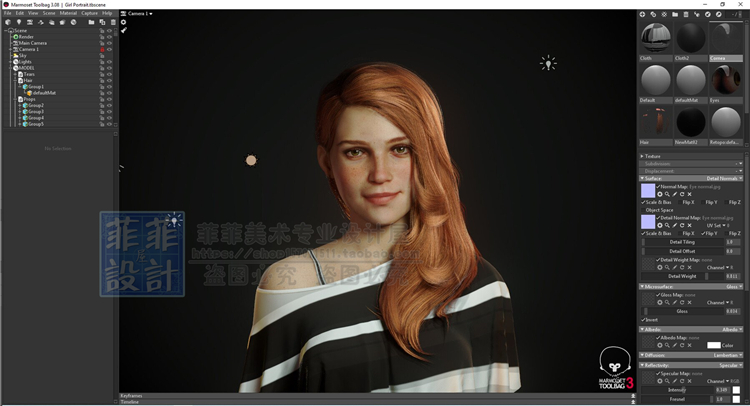Toggle Detail Normal Map checkbox
Viewport: 750px width, 406px height.
(658, 218)
